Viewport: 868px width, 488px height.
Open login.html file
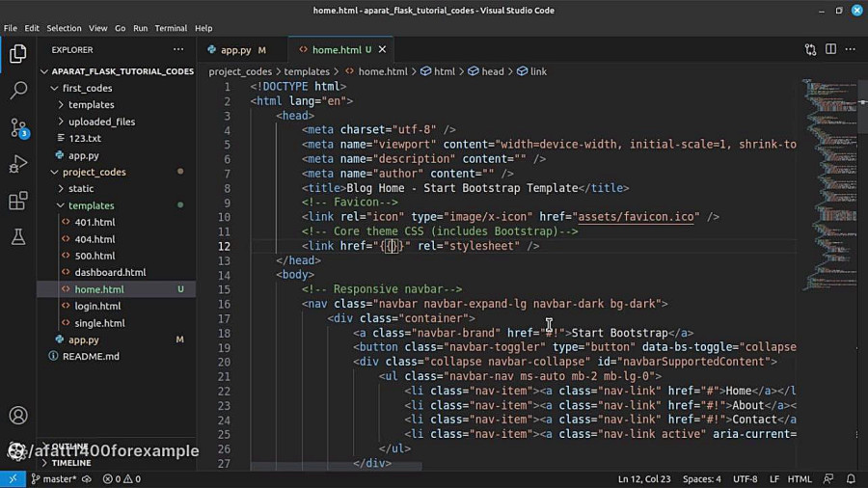97,306
